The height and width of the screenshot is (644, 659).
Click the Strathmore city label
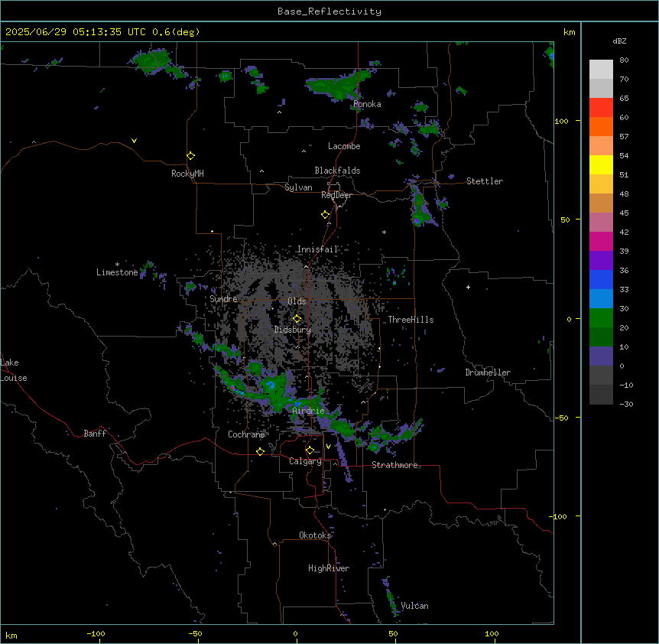point(394,465)
